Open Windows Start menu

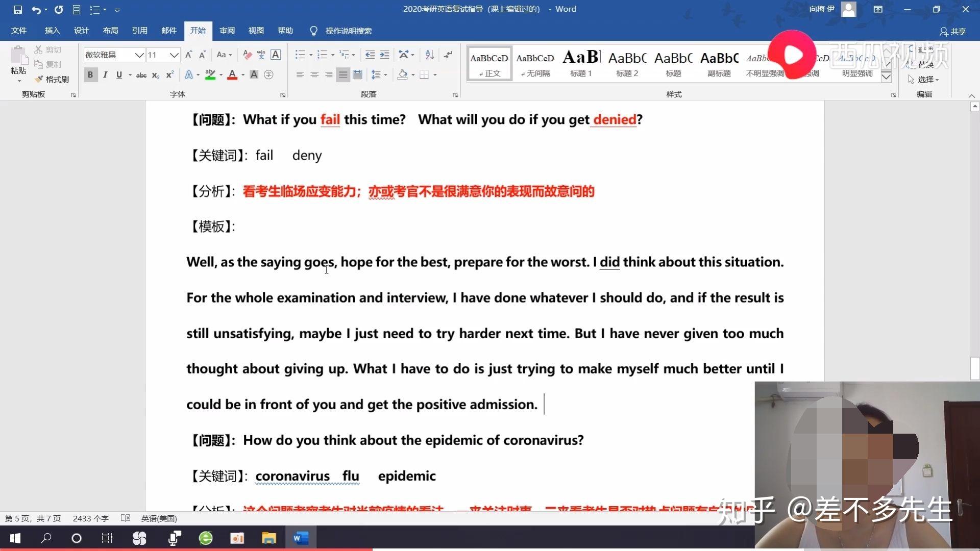click(x=15, y=538)
